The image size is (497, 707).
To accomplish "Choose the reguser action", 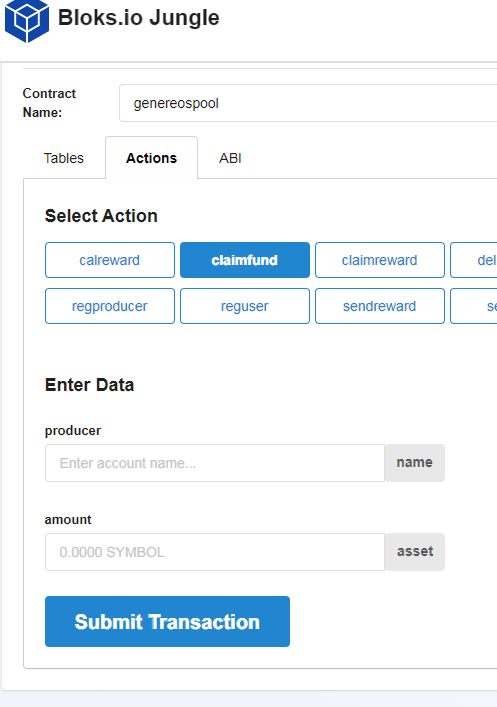I will coord(245,306).
